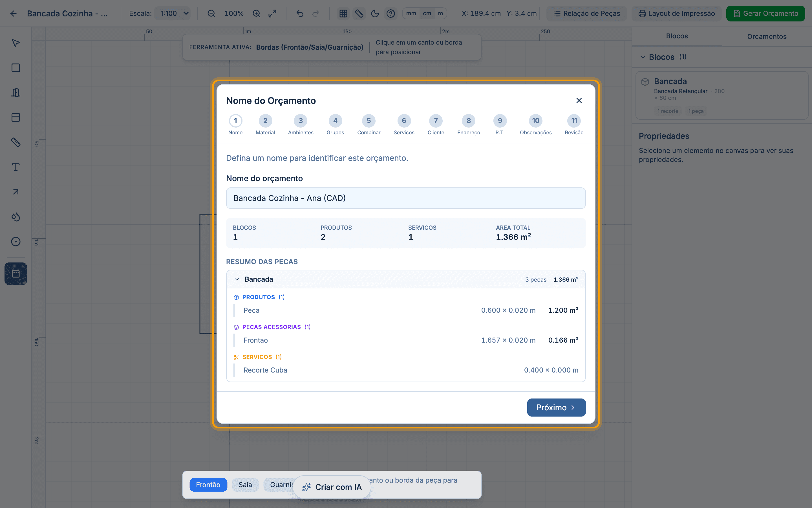The image size is (812, 508).
Task: Switch to the Blocos tab
Action: tap(677, 36)
